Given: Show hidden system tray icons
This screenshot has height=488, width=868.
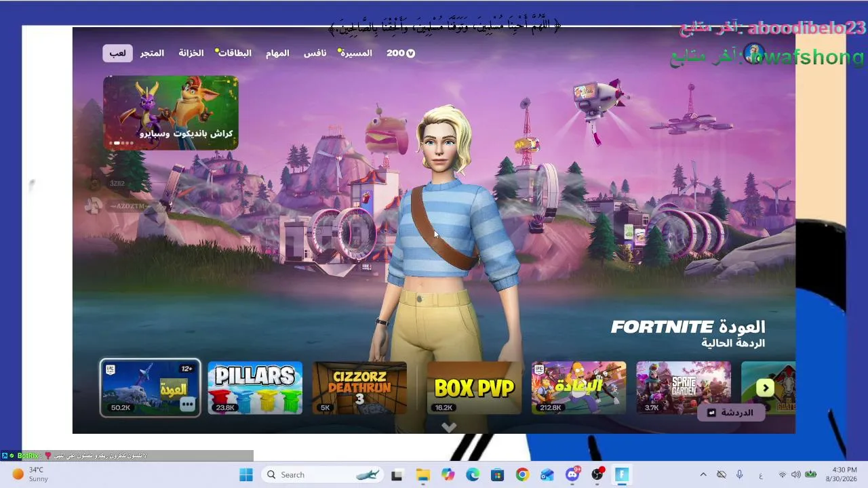Looking at the screenshot, I should pos(703,474).
